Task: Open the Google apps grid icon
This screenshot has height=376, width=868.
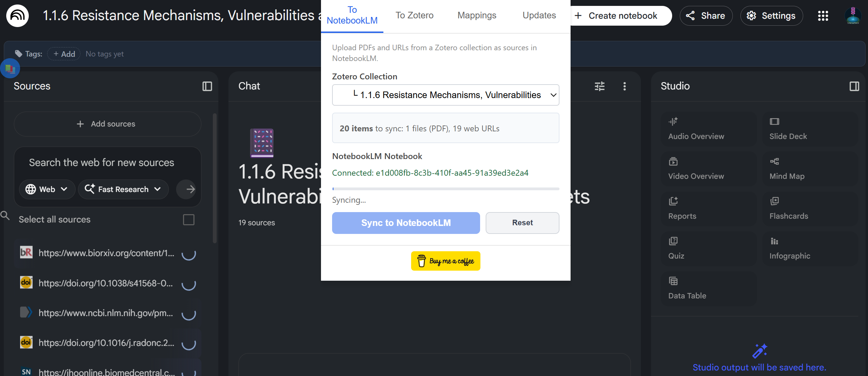Action: click(823, 16)
